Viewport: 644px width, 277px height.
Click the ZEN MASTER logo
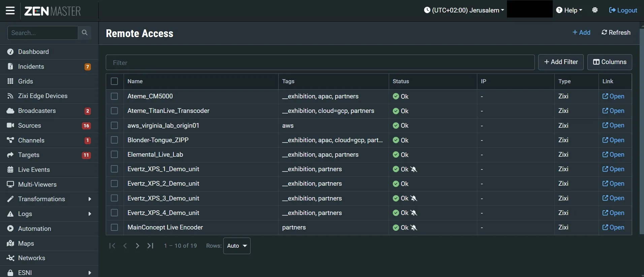(53, 11)
